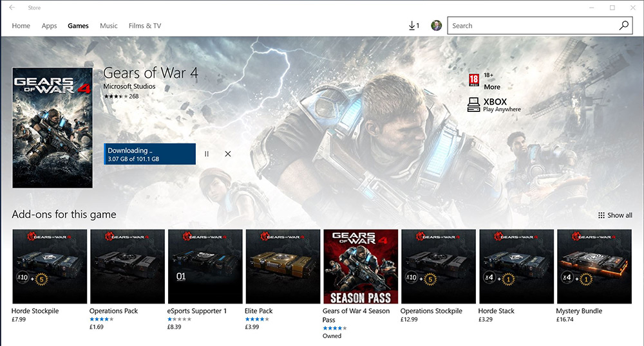
Task: Open the Elite Pack add-on thumbnail
Action: coord(283,266)
